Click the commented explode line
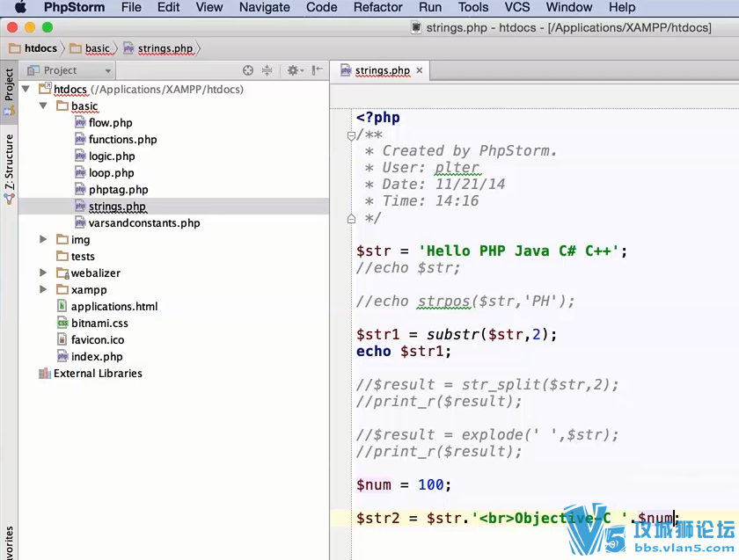 tap(487, 434)
